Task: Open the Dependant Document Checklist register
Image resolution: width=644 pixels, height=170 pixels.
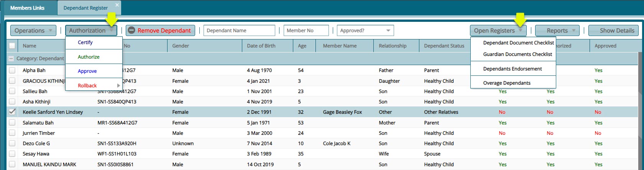Action: [x=518, y=43]
